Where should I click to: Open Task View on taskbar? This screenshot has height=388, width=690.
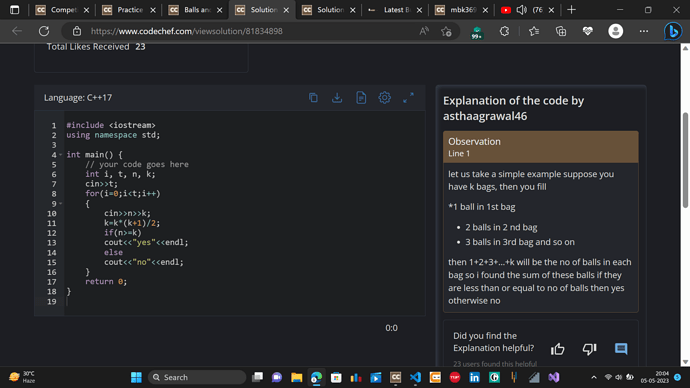tap(257, 377)
